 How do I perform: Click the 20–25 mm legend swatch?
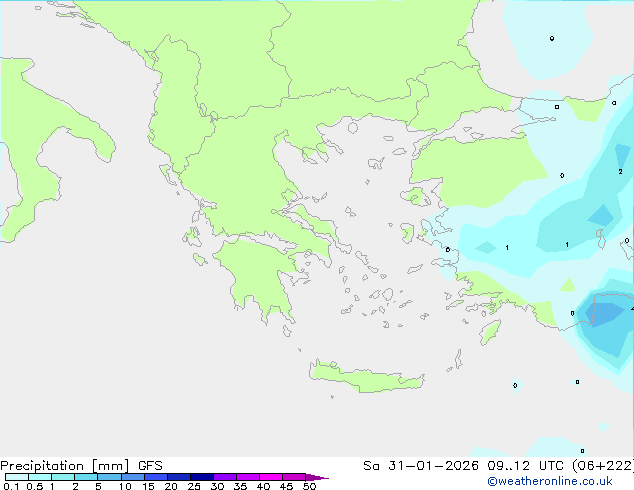(x=178, y=477)
